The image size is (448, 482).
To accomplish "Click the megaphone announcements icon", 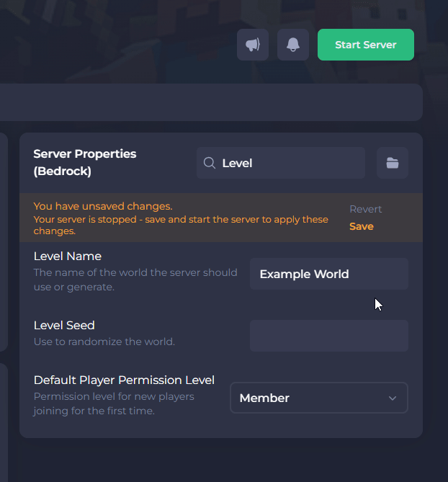I will (253, 45).
